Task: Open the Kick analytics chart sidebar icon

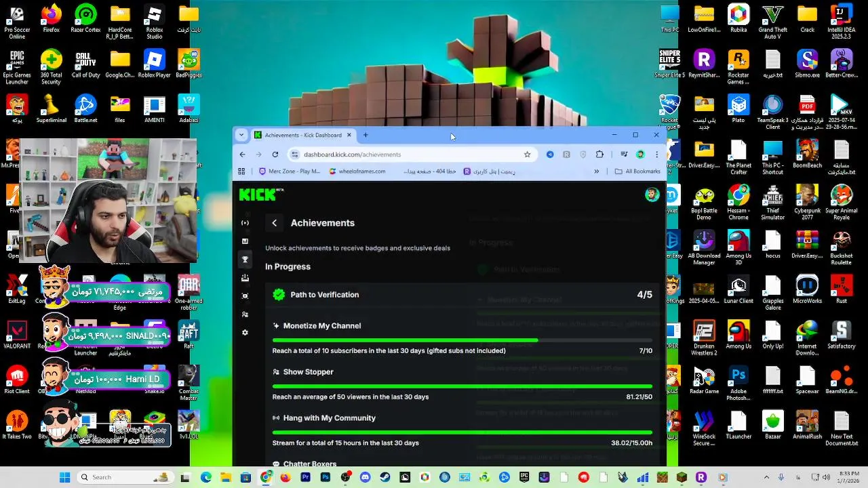Action: click(x=245, y=241)
